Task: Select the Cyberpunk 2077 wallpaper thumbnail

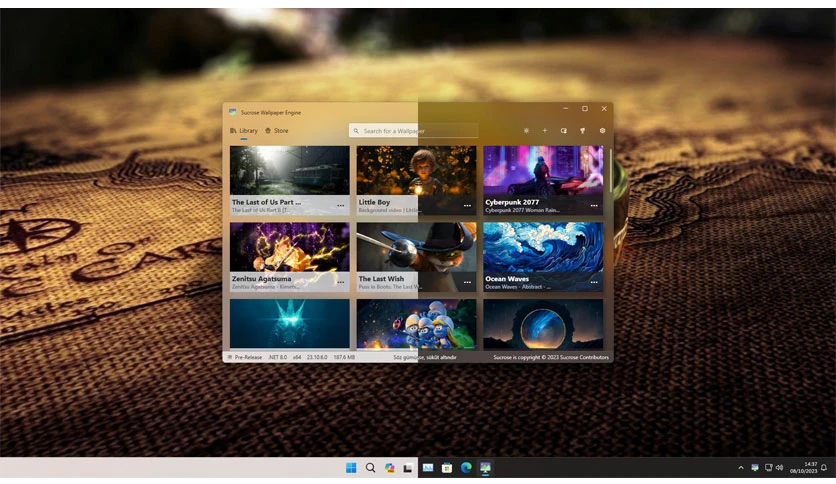Action: [543, 171]
